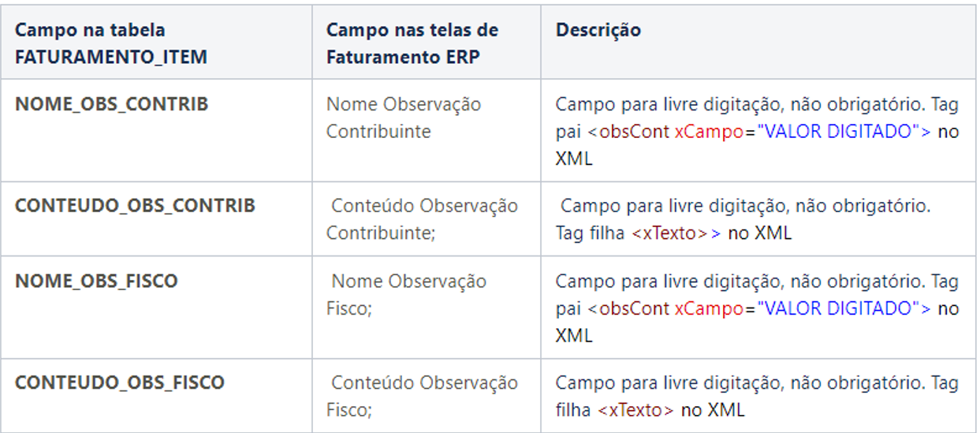The image size is (980, 433).
Task: Click the 'Nome Observação Contribuinte' cell
Action: click(404, 118)
